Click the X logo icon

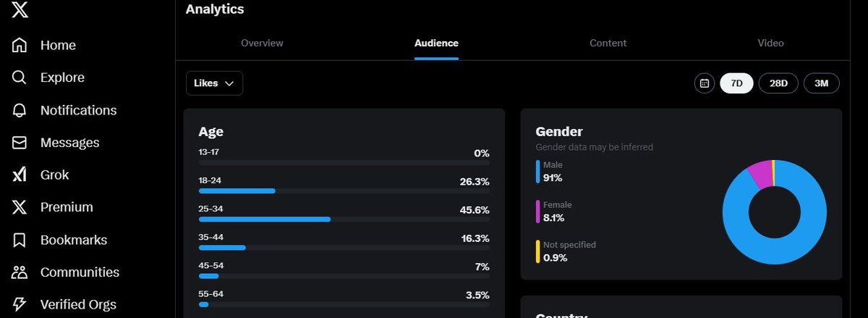tap(20, 9)
